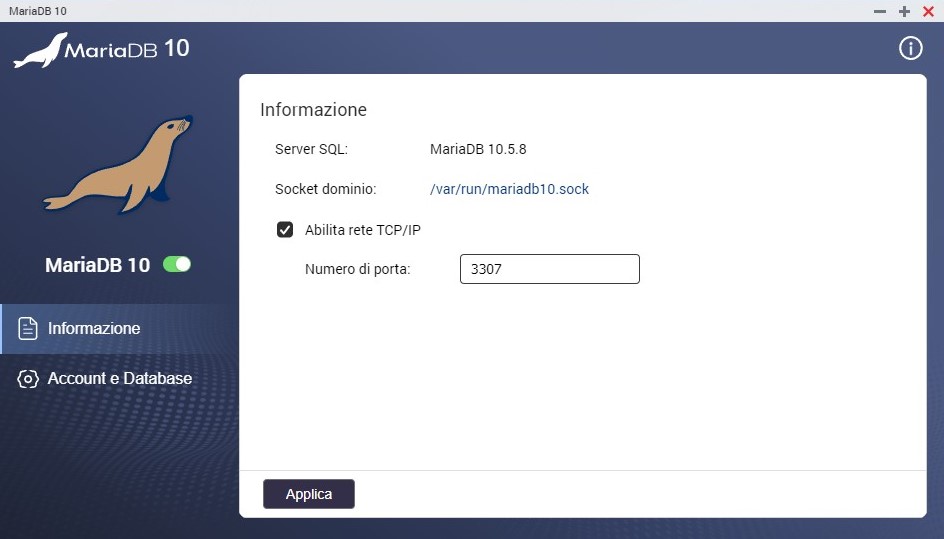
Task: Click the Account e Database gear icon
Action: click(x=28, y=379)
